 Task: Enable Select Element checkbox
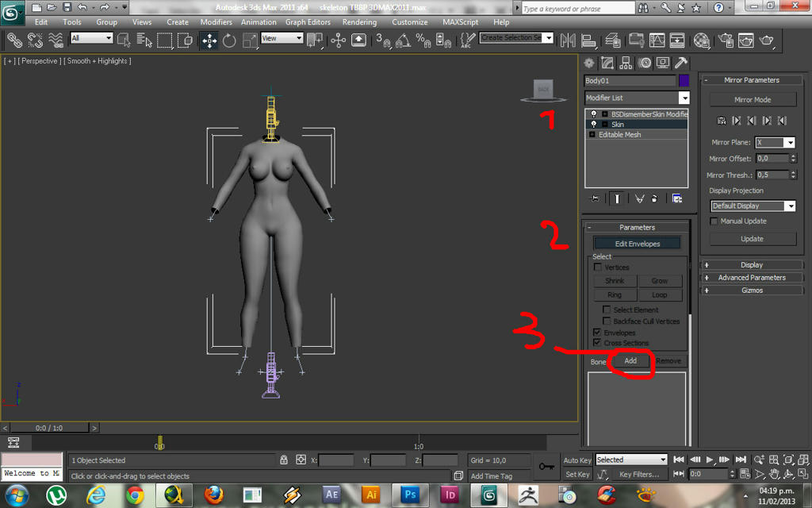607,310
